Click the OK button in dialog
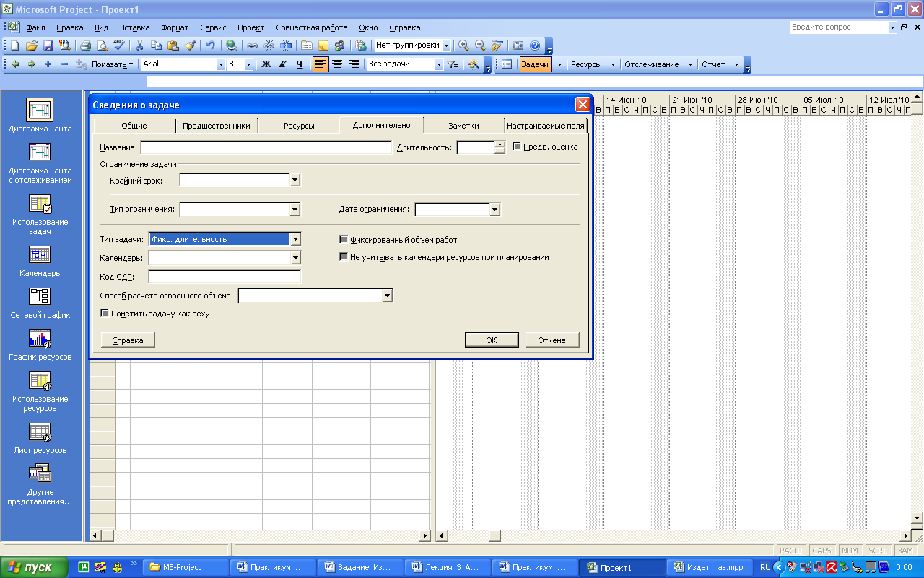Screen dimensions: 924x578 tap(492, 340)
